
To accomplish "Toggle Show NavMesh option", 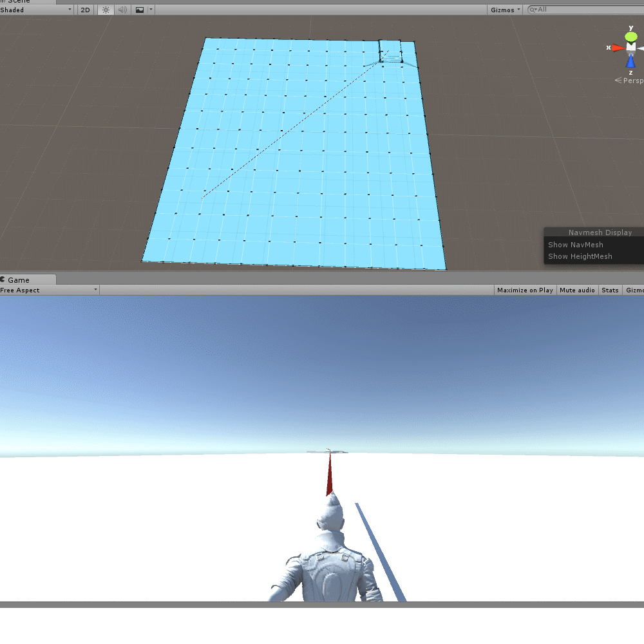I will point(575,245).
